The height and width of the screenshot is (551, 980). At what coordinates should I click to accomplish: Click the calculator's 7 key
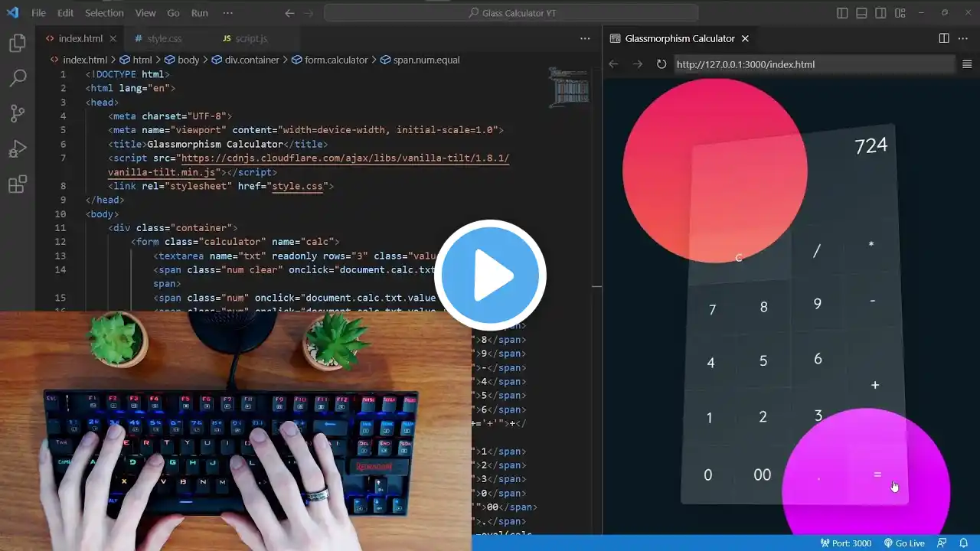[x=712, y=310]
